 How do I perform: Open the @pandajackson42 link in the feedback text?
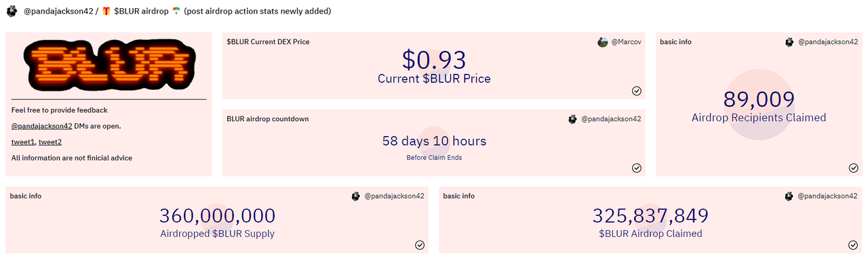[x=42, y=126]
